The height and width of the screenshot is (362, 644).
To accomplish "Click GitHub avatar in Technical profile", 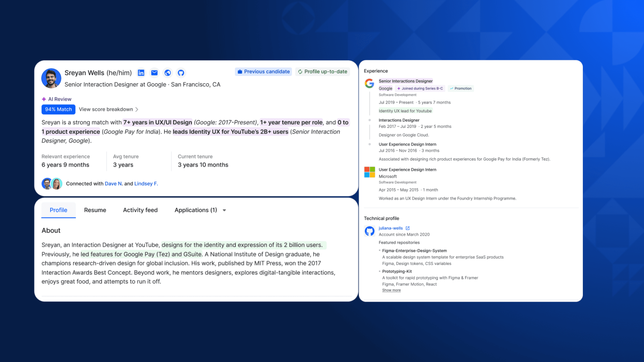I will point(369,231).
